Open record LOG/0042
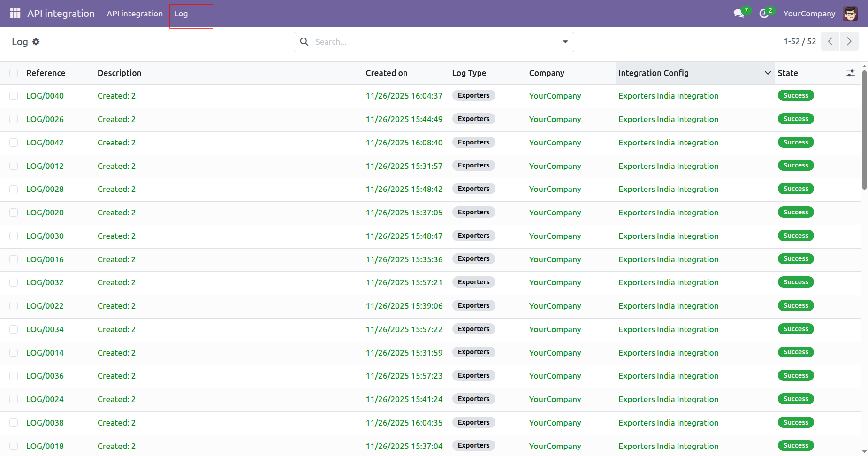Image resolution: width=868 pixels, height=456 pixels. pyautogui.click(x=45, y=143)
